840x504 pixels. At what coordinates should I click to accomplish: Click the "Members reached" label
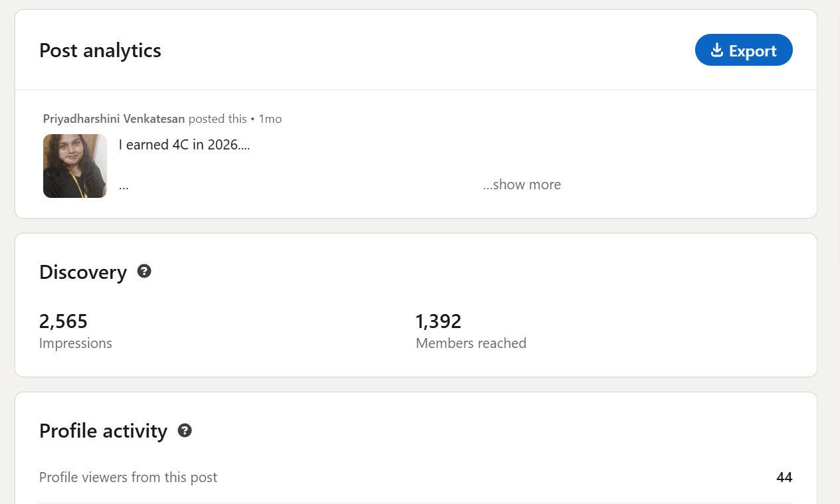[471, 343]
